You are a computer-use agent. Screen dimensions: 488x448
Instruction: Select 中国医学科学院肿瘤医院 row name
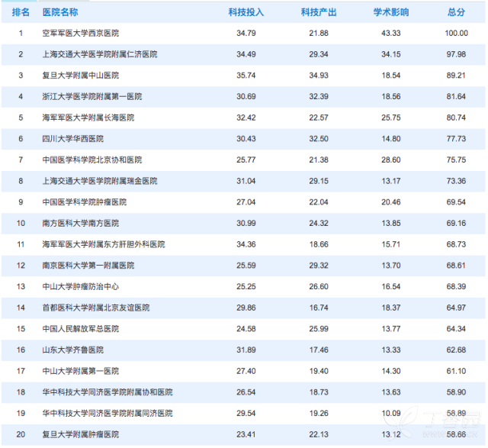tap(85, 202)
